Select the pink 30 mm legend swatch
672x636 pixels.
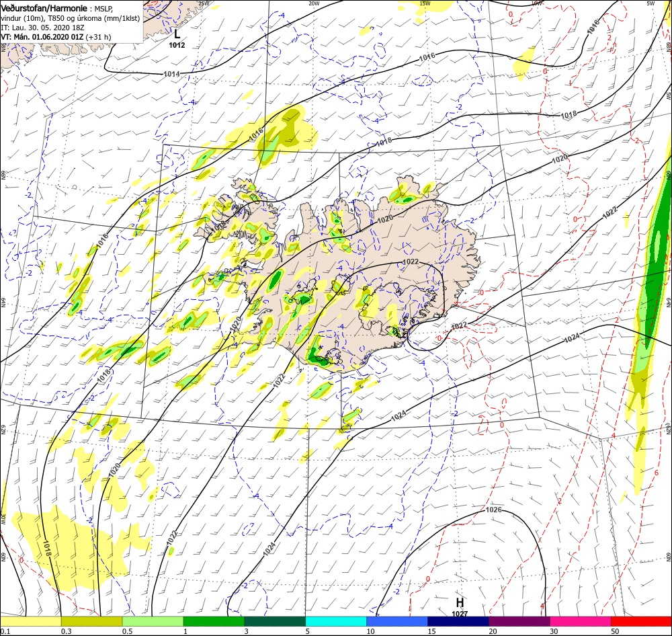coord(581,621)
